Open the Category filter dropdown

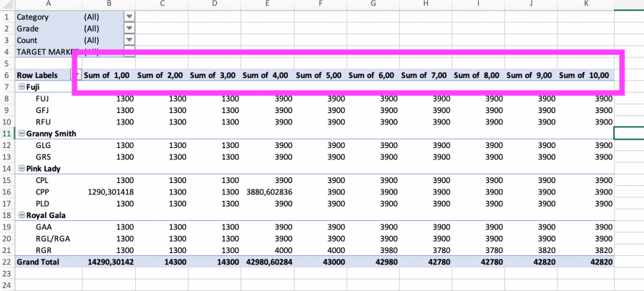pyautogui.click(x=130, y=17)
